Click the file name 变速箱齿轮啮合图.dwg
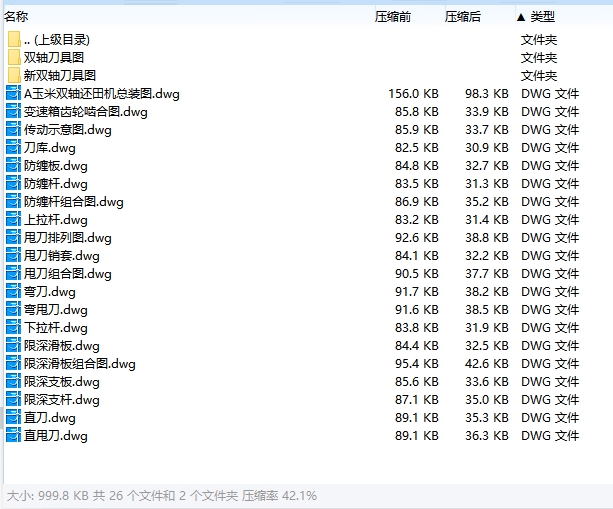The height and width of the screenshot is (509, 613). 86,112
